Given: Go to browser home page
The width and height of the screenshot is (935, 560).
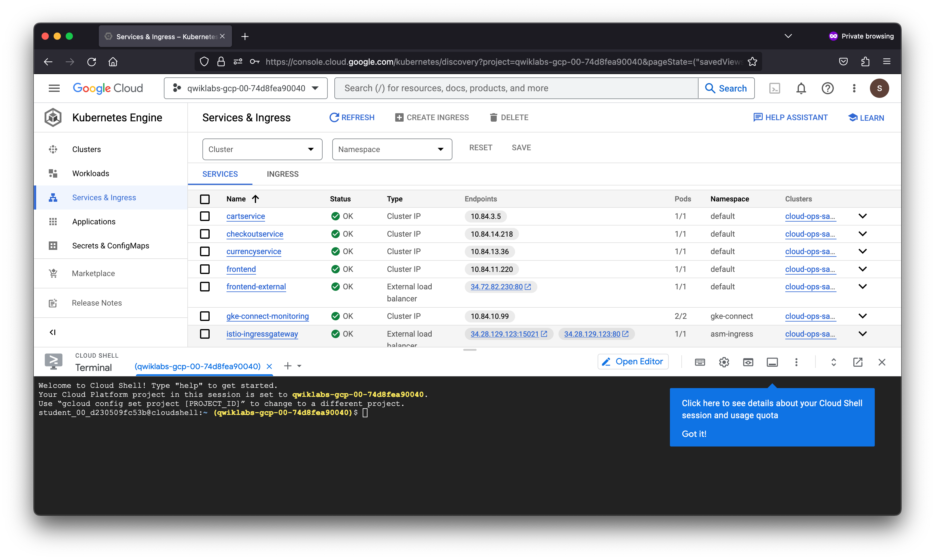Looking at the screenshot, I should point(113,61).
